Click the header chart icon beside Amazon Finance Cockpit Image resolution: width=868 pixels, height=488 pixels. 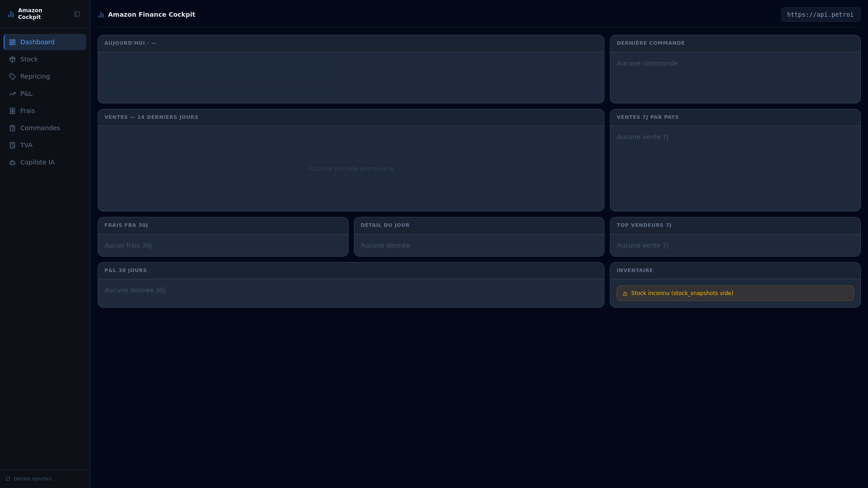pos(101,15)
